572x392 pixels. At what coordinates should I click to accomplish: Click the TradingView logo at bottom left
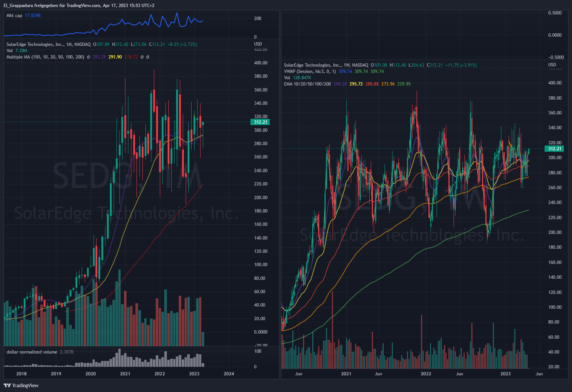(21, 385)
